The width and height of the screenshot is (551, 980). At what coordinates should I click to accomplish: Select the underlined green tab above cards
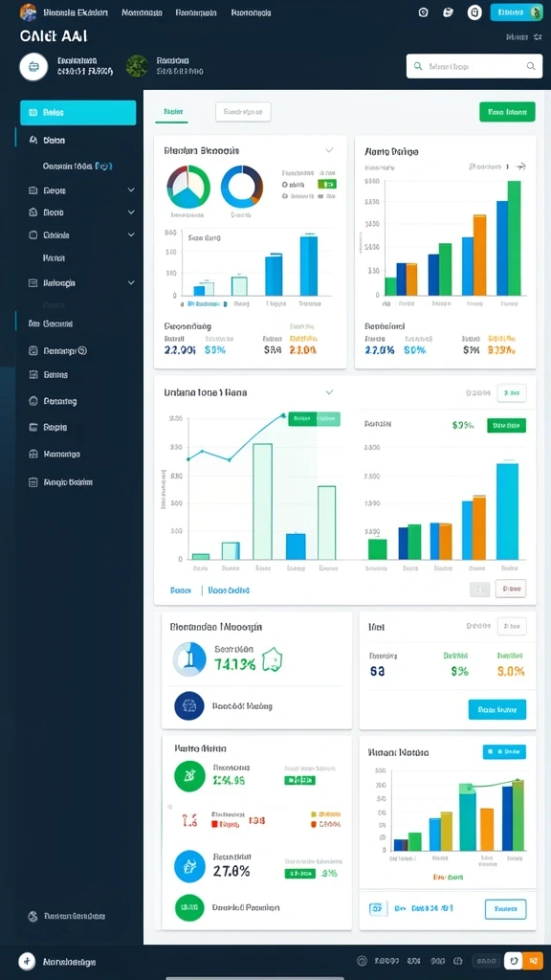click(172, 112)
